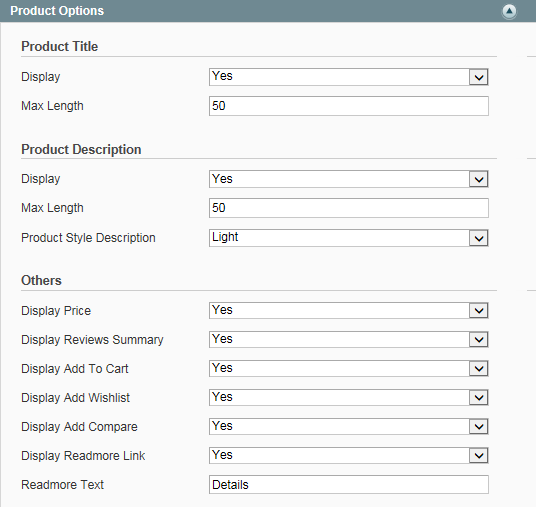The image size is (536, 507).
Task: Click the Product Options header bar
Action: [268, 11]
